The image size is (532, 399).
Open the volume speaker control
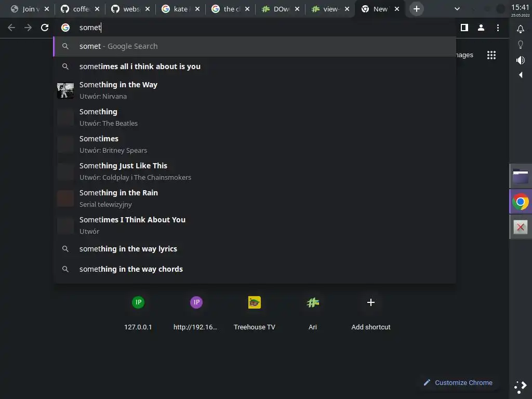coord(521,60)
